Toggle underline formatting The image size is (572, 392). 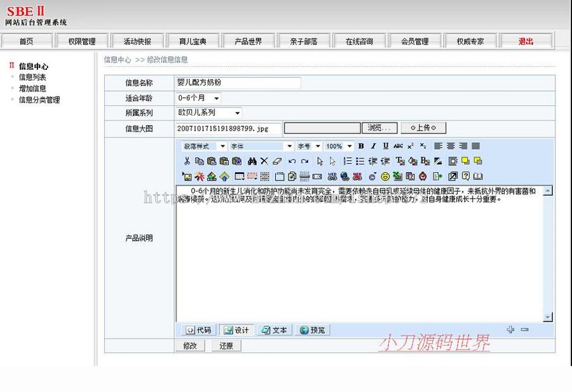coord(386,147)
